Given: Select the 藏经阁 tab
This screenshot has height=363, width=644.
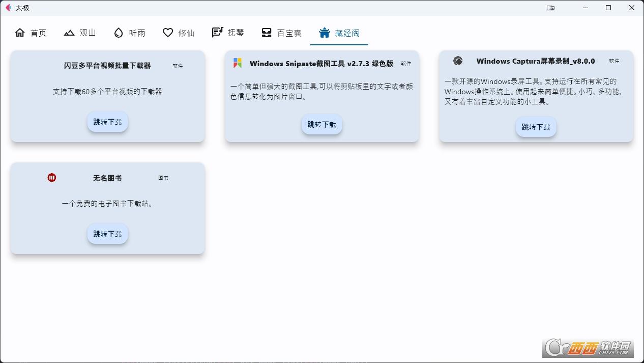Looking at the screenshot, I should (x=339, y=33).
